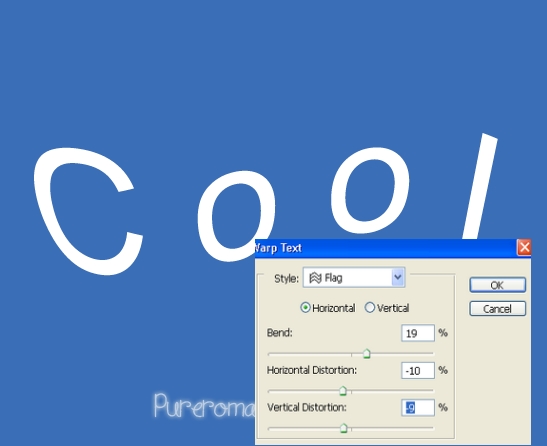
Task: Open the Style dropdown arrow
Action: (x=398, y=278)
